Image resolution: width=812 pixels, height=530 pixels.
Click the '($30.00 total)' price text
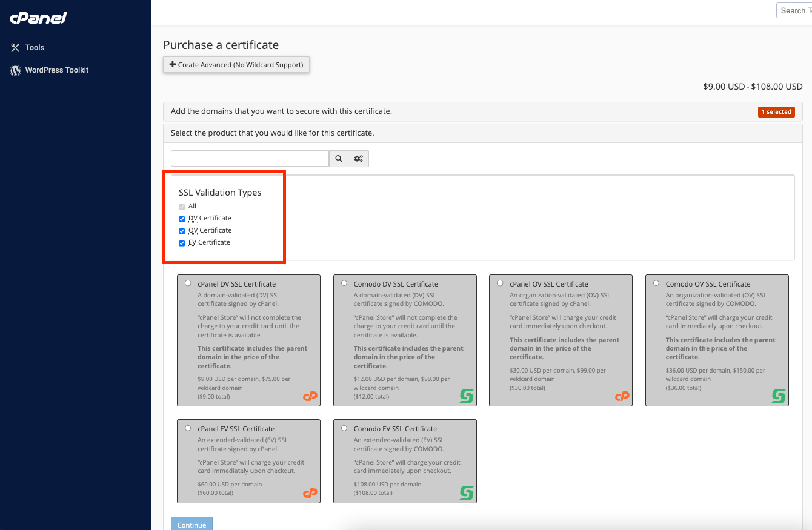pos(527,388)
